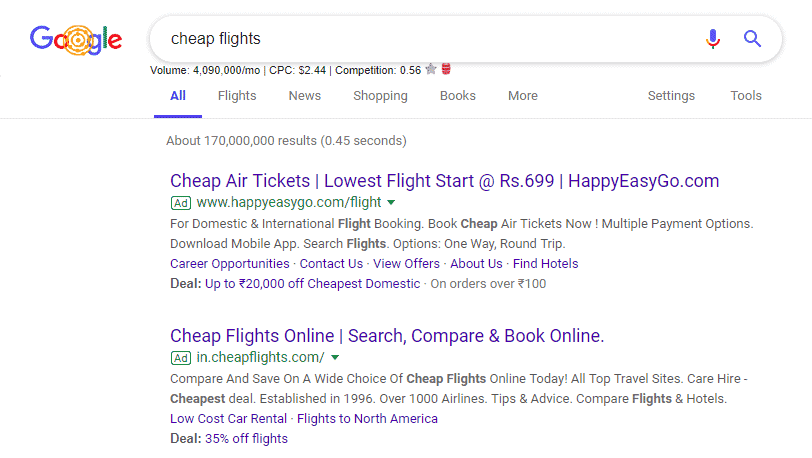Expand dropdown arrow next to happyeasygo.com/flight
Screen dimensions: 812x458
tap(391, 202)
